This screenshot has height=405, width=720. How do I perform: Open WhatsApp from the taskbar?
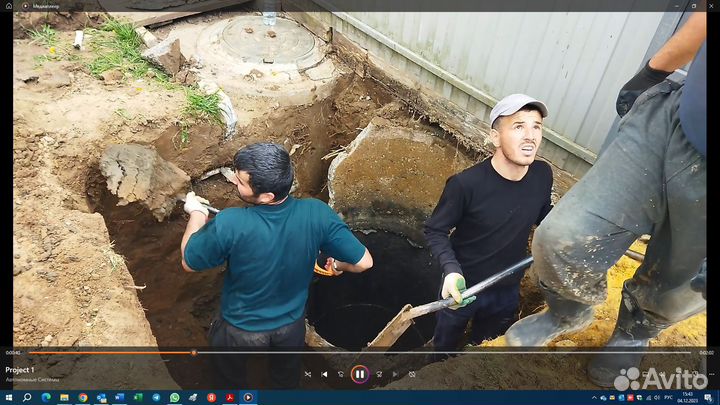[x=174, y=397]
